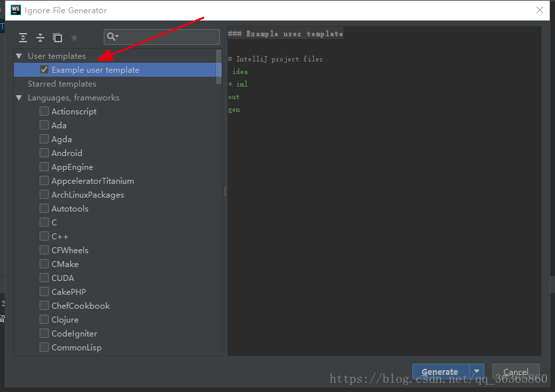Click the Cancel button
Viewport: 555px width, 392px height.
(516, 371)
